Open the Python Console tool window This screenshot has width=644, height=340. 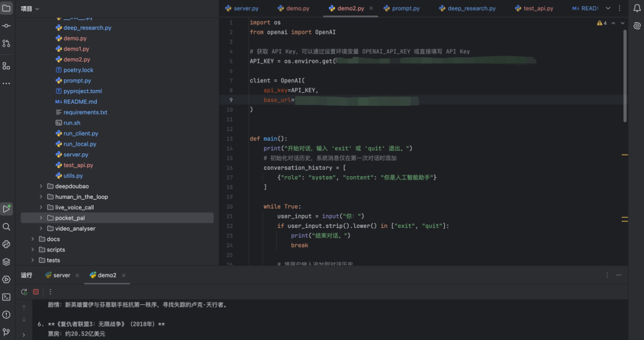click(x=7, y=244)
